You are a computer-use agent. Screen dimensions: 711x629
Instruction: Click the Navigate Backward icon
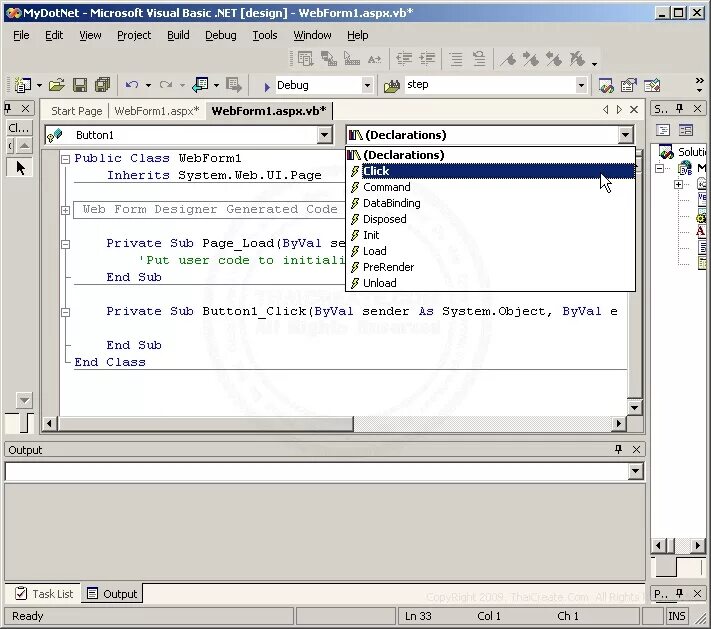200,85
